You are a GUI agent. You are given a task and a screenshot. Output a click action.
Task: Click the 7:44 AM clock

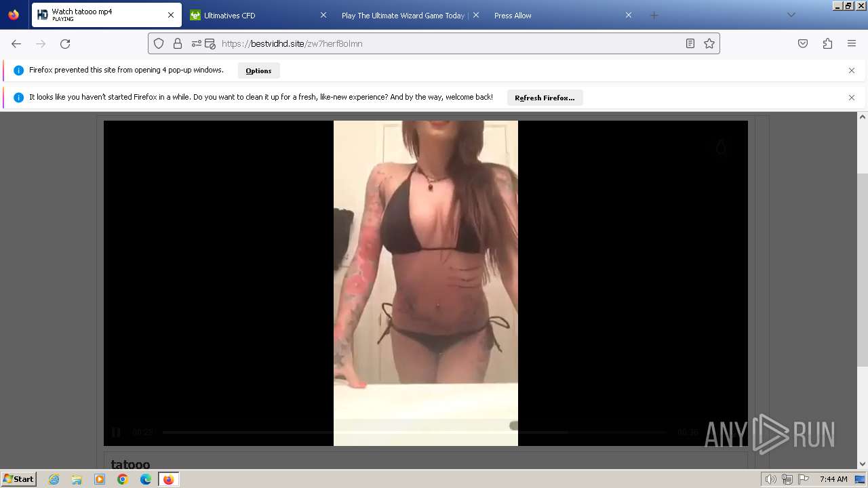pyautogui.click(x=833, y=479)
